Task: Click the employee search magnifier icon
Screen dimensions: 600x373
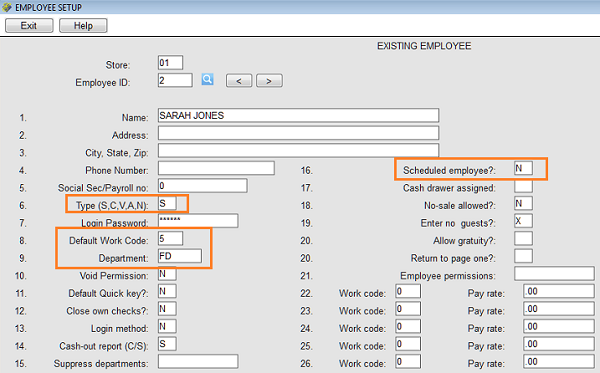Action: coord(207,80)
